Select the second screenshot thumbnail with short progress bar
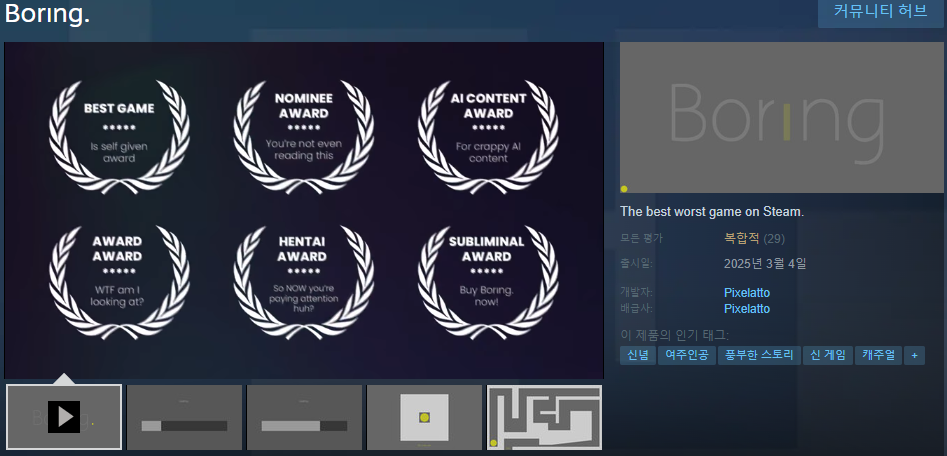 coord(184,417)
